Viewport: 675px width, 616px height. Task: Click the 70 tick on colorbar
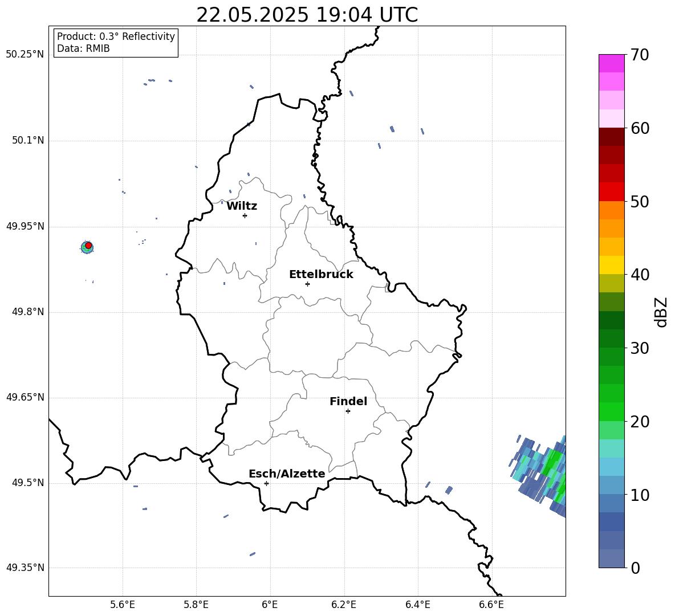click(x=640, y=55)
